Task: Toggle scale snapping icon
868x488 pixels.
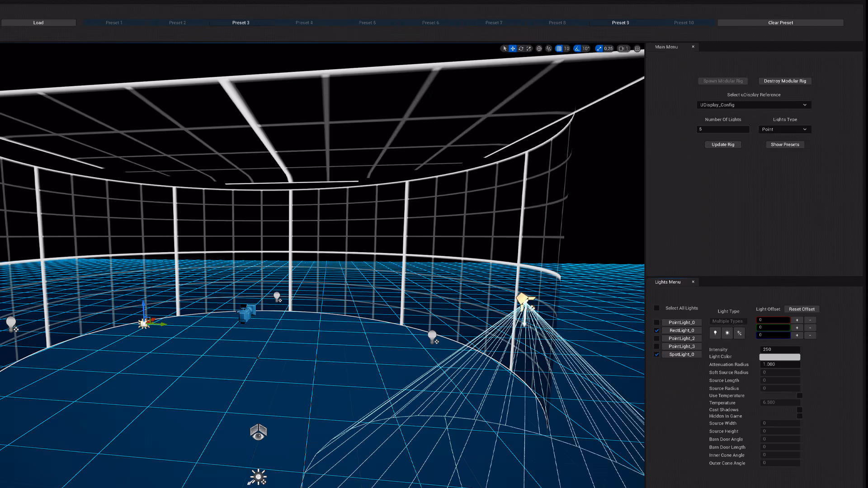Action: coord(599,48)
